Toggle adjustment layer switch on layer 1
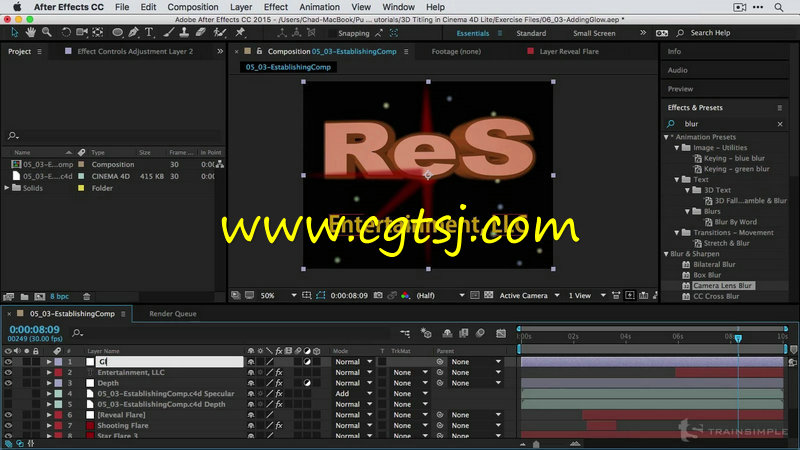Image resolution: width=800 pixels, height=450 pixels. point(307,362)
